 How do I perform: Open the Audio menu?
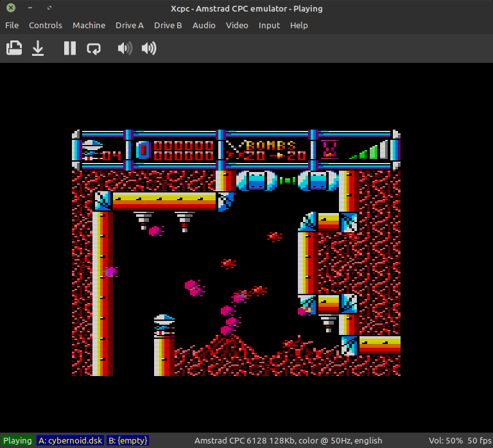click(x=204, y=25)
